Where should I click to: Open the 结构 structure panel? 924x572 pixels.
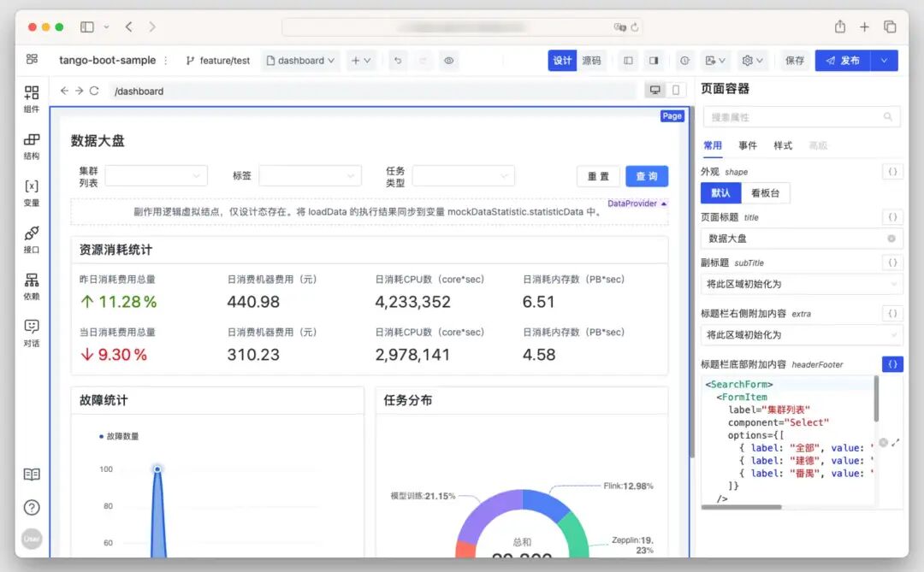pyautogui.click(x=32, y=145)
